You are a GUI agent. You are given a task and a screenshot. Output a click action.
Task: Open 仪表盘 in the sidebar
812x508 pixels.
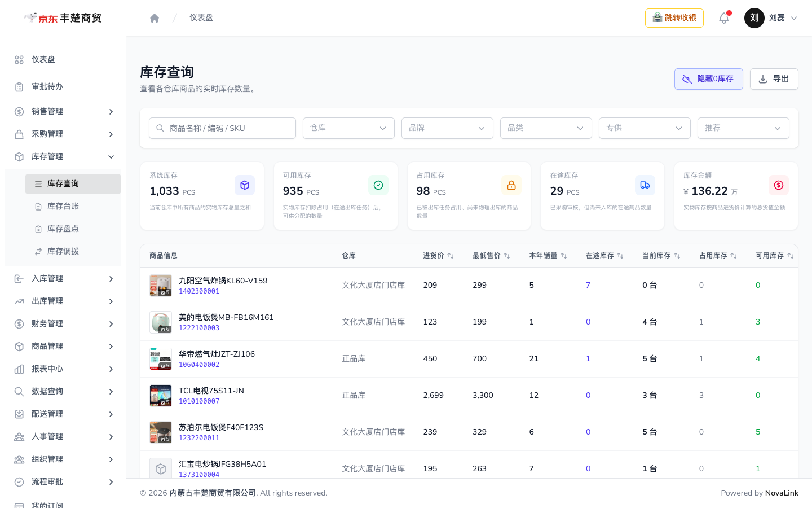pos(63,60)
